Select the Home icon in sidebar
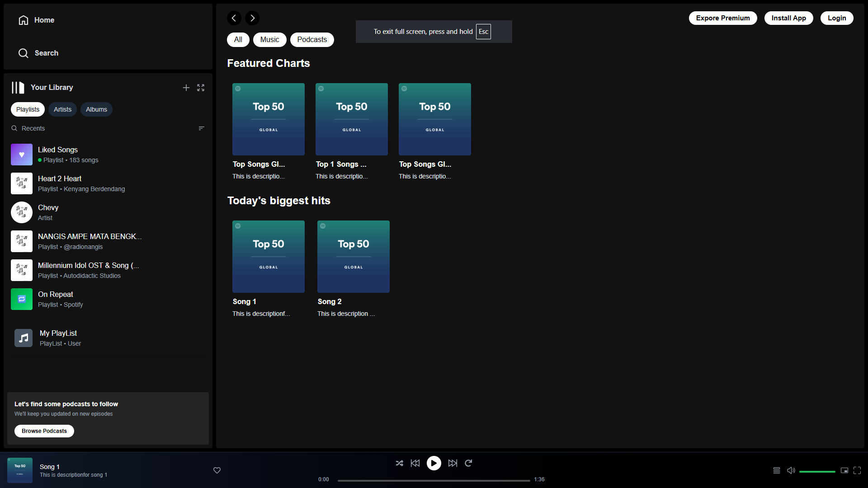The height and width of the screenshot is (488, 868). [23, 20]
